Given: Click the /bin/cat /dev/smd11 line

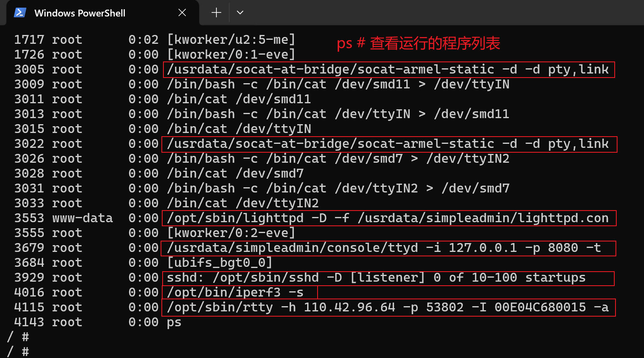Looking at the screenshot, I should click(162, 99).
